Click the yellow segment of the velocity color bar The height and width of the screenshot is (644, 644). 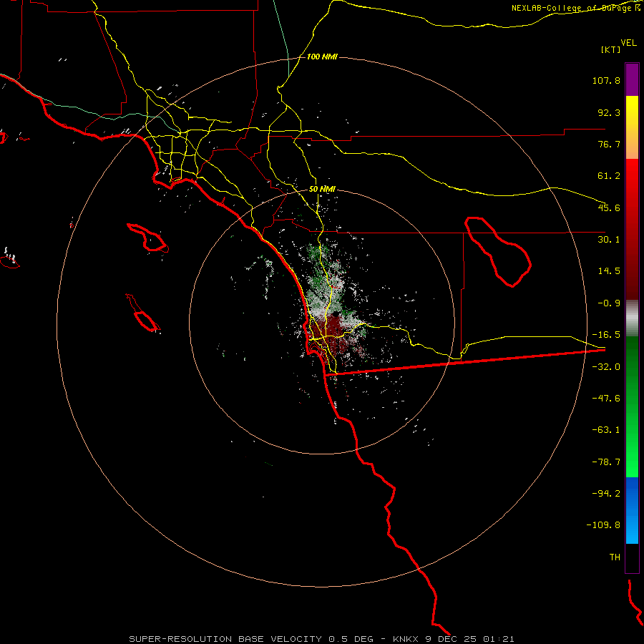[x=632, y=127]
